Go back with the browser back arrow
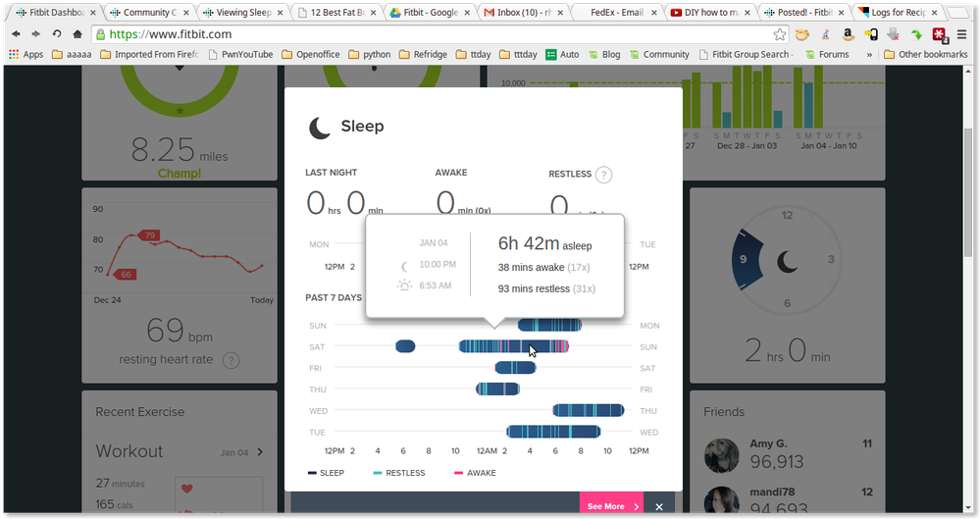 pyautogui.click(x=16, y=34)
